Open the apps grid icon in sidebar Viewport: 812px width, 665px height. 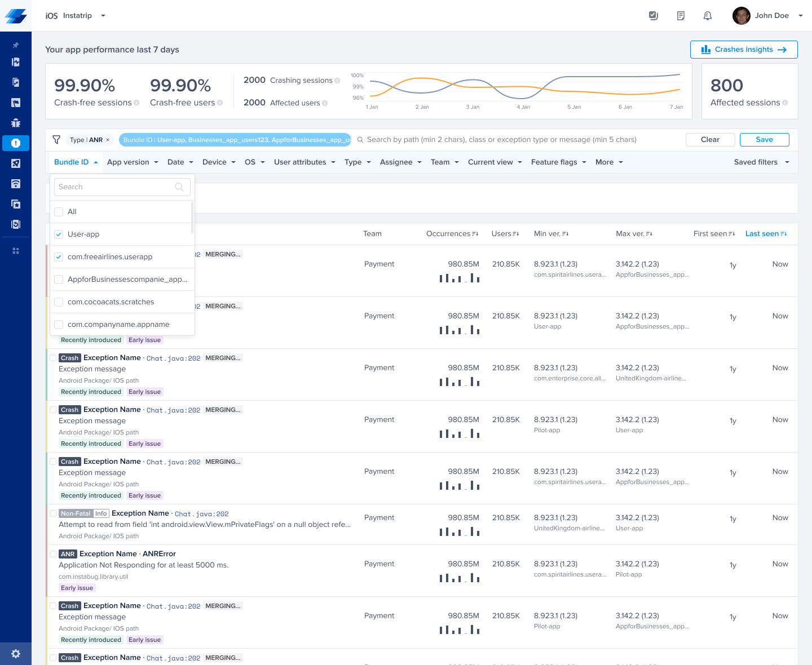point(16,251)
